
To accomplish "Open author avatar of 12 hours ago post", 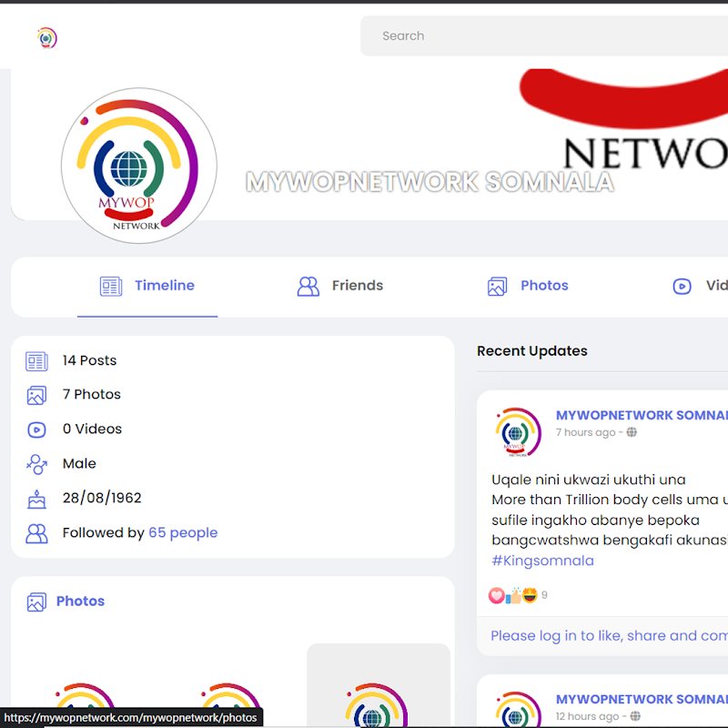I will pyautogui.click(x=516, y=710).
